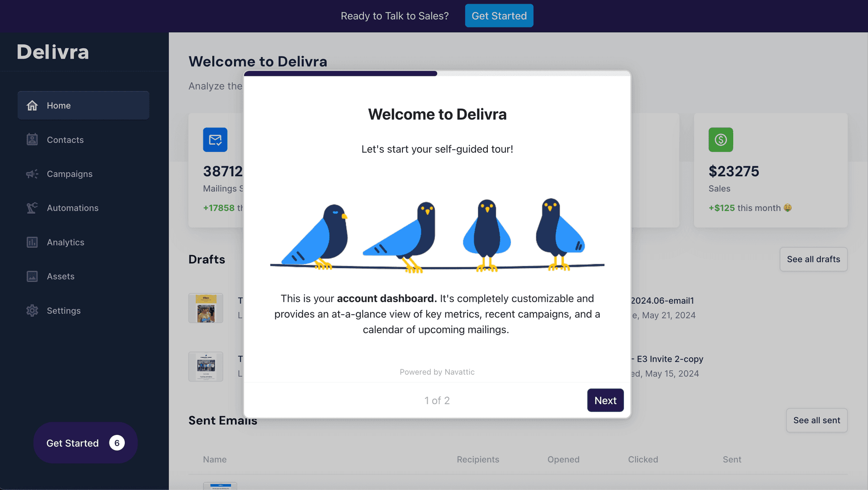Click the Settings gear icon
This screenshot has width=868, height=490.
click(32, 311)
